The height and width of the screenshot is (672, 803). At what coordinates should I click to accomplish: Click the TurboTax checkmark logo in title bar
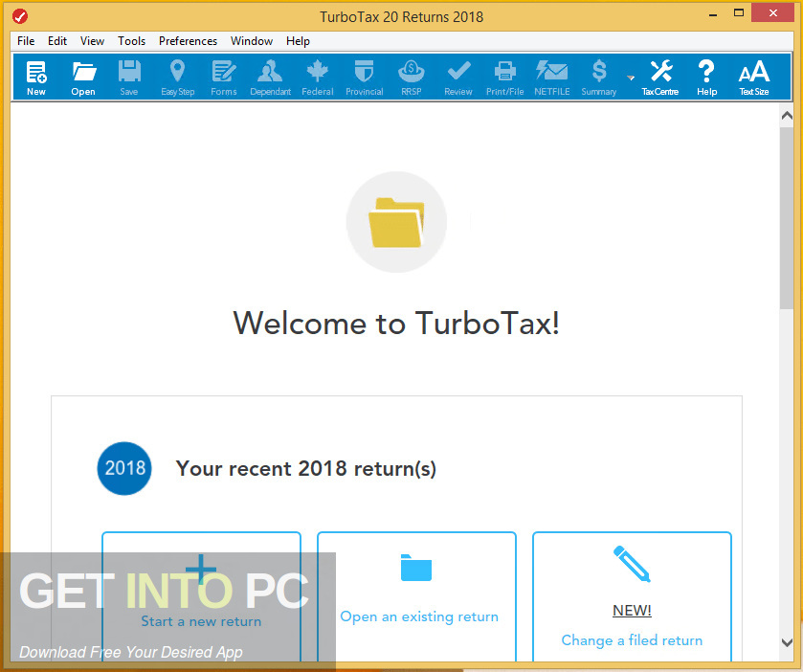20,16
